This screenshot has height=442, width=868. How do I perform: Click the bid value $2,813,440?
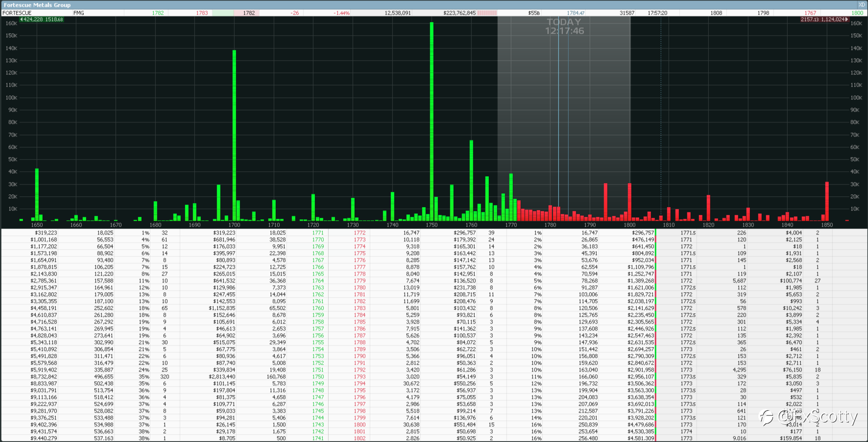click(222, 377)
